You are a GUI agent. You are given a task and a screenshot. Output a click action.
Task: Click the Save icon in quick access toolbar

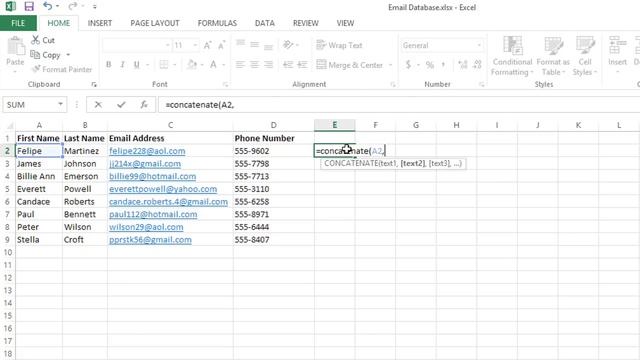29,6
